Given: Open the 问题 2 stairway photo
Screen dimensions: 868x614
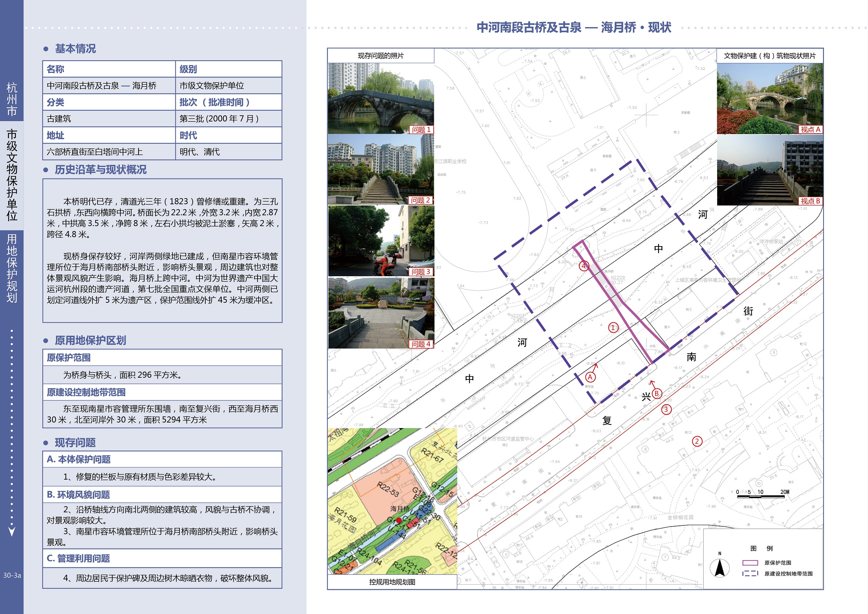Looking at the screenshot, I should pos(381,169).
